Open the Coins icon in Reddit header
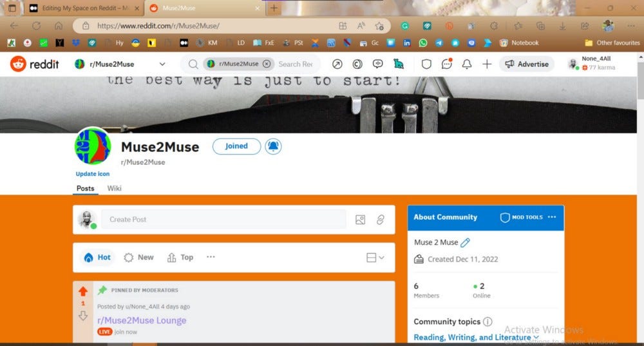Image resolution: width=644 pixels, height=346 pixels. (x=357, y=64)
